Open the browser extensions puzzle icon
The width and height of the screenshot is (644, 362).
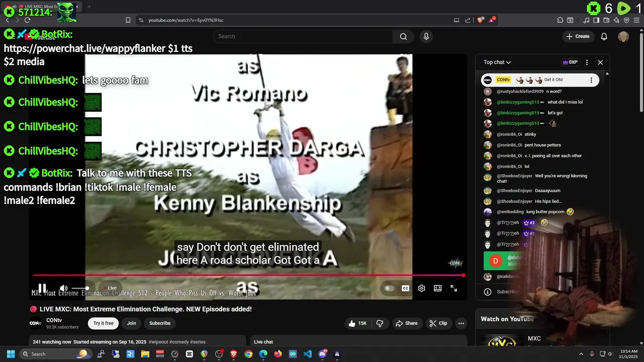pyautogui.click(x=560, y=20)
